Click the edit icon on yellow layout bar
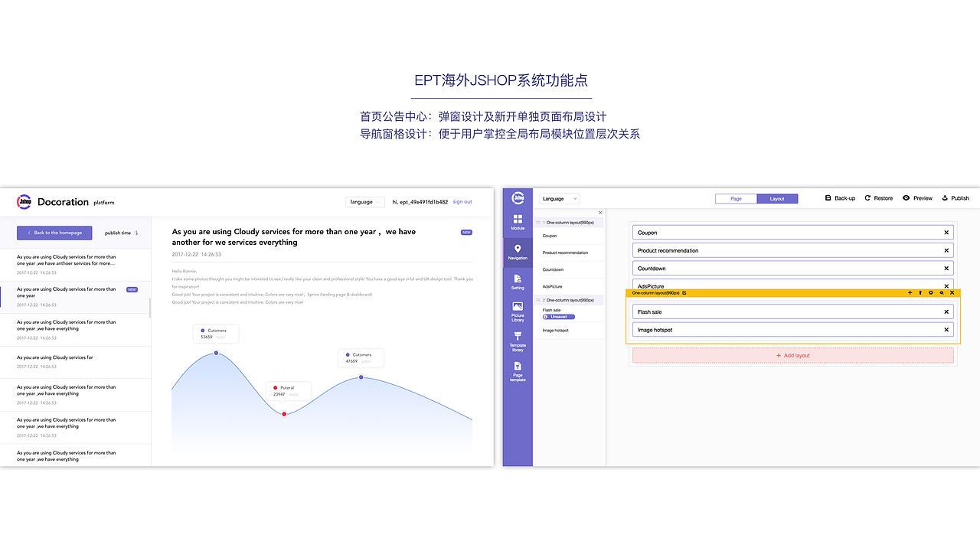The image size is (980, 551). click(684, 292)
